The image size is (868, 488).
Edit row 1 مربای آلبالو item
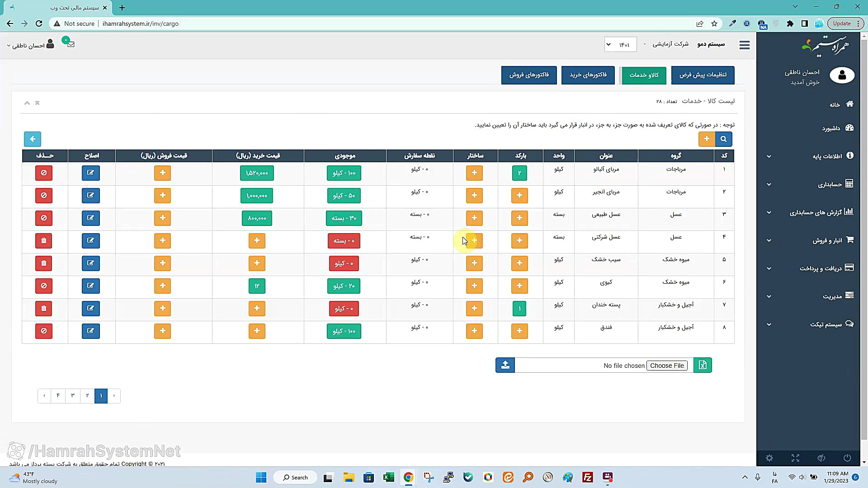coord(91,173)
